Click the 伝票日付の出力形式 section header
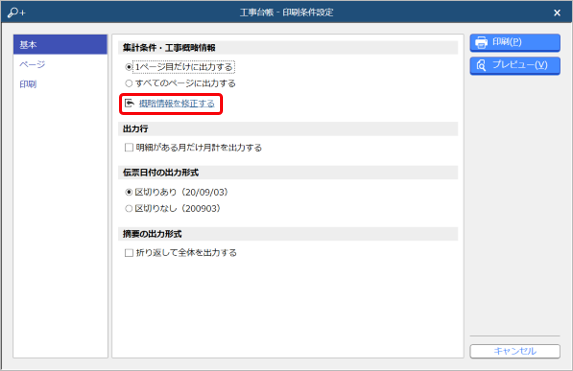The height and width of the screenshot is (371, 573). point(288,173)
